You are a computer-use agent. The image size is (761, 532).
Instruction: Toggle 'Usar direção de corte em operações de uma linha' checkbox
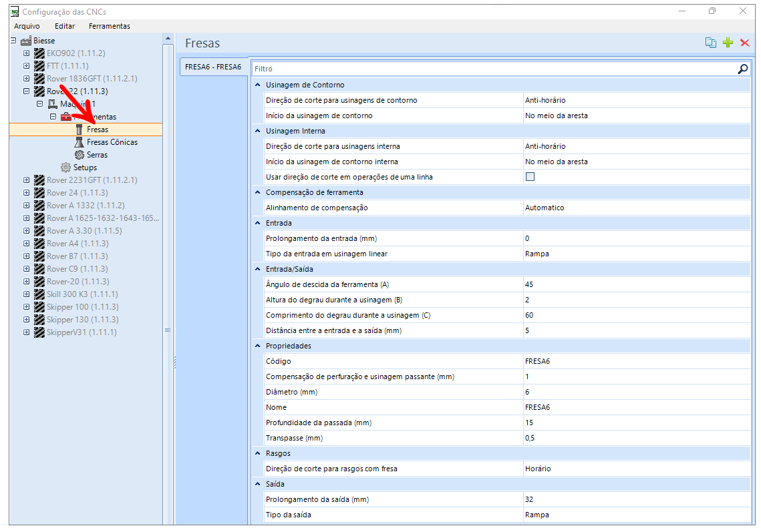pyautogui.click(x=530, y=177)
